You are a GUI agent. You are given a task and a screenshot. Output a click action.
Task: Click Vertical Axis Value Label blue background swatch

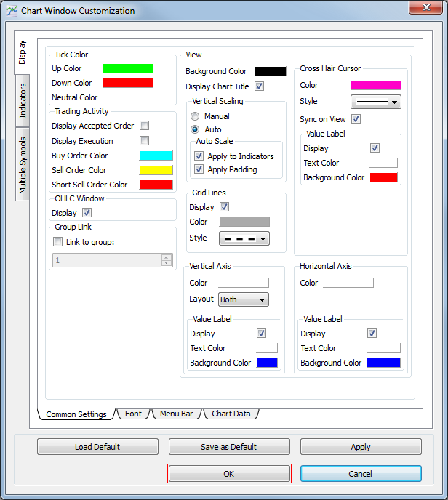(267, 363)
